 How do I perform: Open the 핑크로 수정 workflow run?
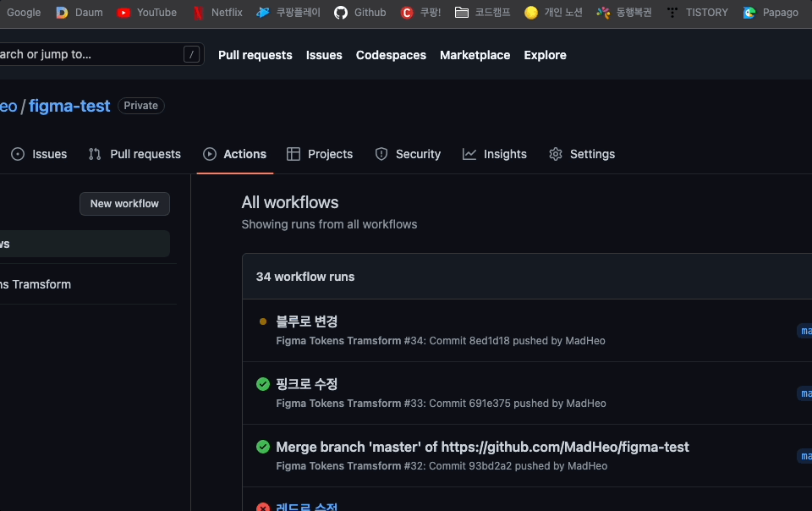click(306, 384)
